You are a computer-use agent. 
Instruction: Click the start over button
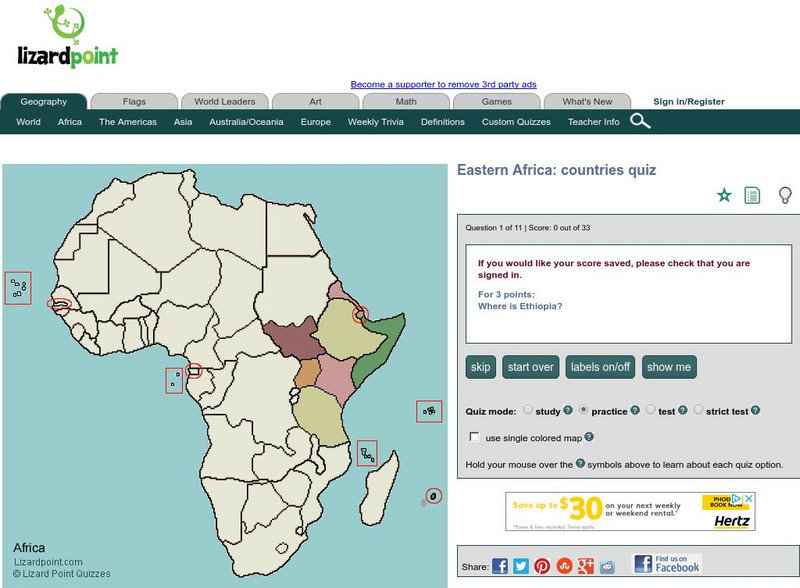[531, 367]
